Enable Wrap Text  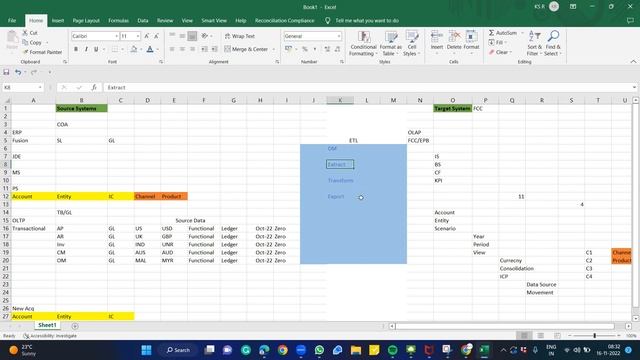pyautogui.click(x=240, y=36)
